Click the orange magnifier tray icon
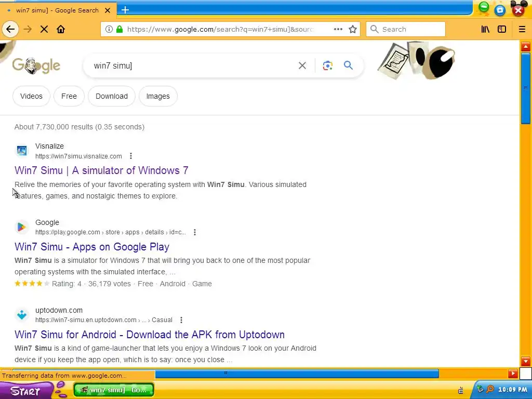Viewport: 532px width, 399px height. coord(490,389)
